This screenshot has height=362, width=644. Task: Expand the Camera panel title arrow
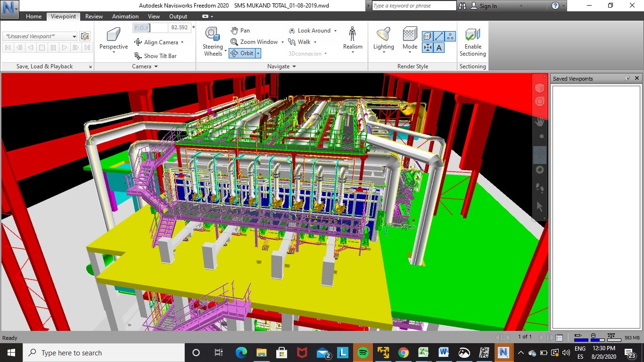[156, 66]
